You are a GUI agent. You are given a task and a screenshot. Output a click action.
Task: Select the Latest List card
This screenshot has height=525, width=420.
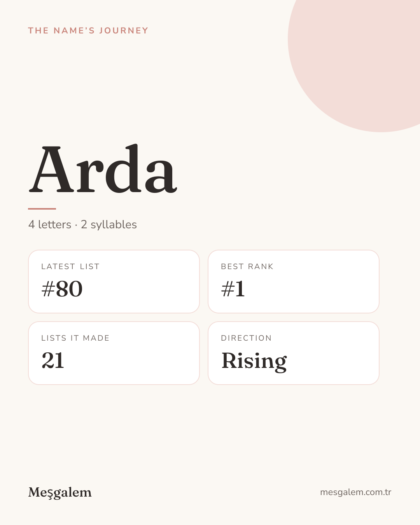click(114, 282)
